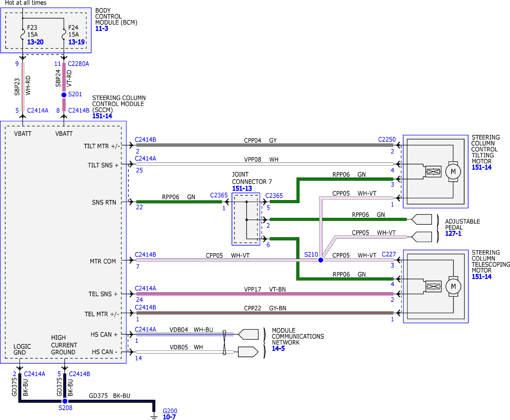Open Module Communications Network reference 14-5
The width and height of the screenshot is (510, 420).
coord(278,349)
